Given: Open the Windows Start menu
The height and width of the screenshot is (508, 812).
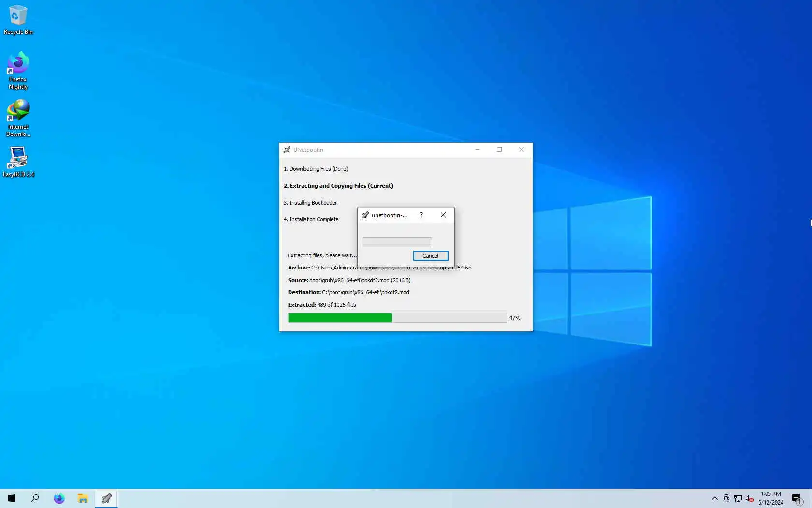Looking at the screenshot, I should pos(12,498).
